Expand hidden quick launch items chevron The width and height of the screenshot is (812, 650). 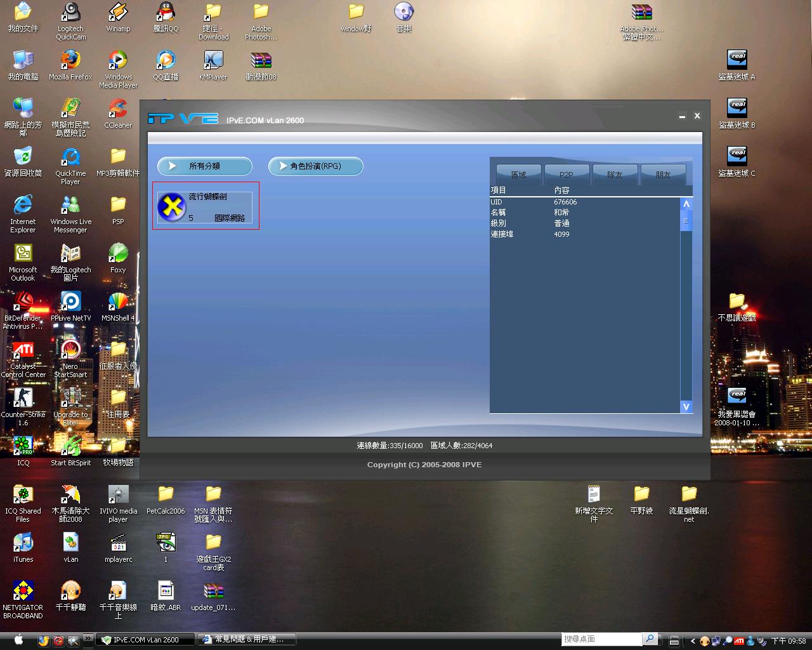(x=88, y=639)
